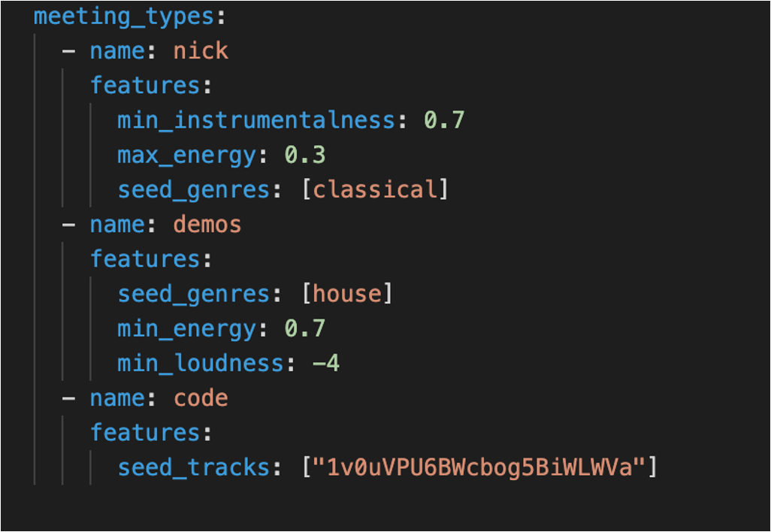
Task: Click the house genre value
Action: coord(347,294)
